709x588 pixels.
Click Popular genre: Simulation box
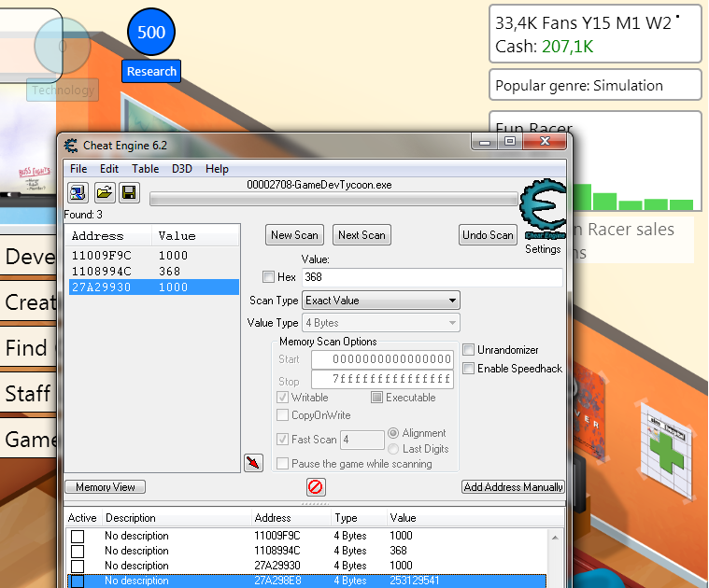595,85
